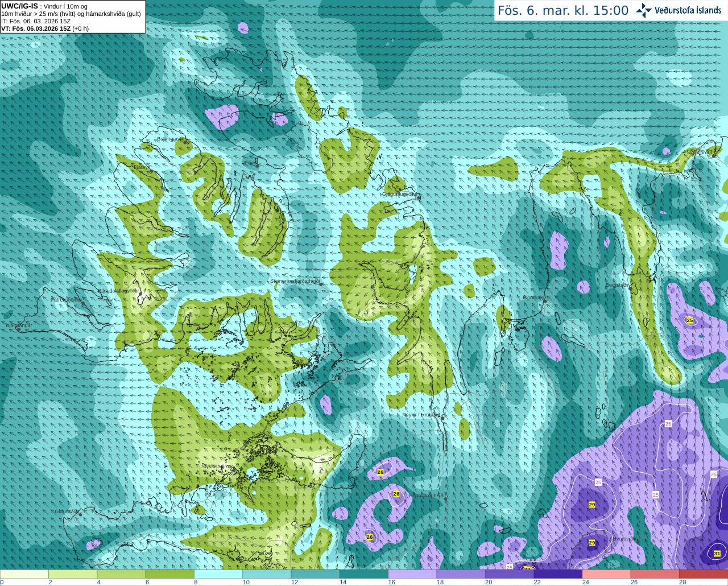Click the yellow max gust label 25
Screen dimensions: 728x586
[690, 320]
